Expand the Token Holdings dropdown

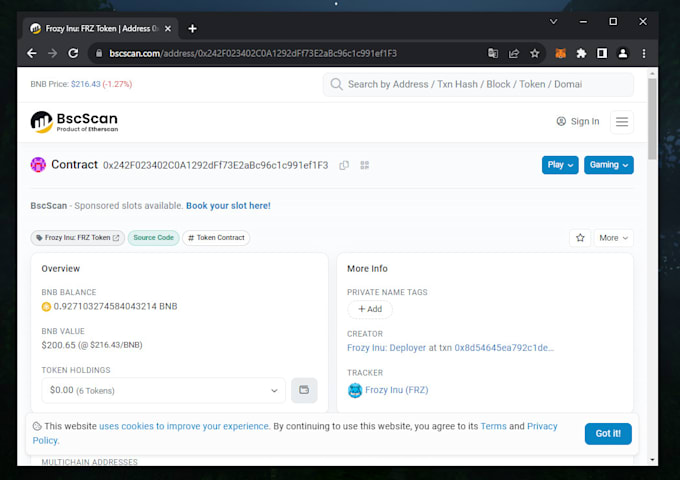[x=163, y=390]
